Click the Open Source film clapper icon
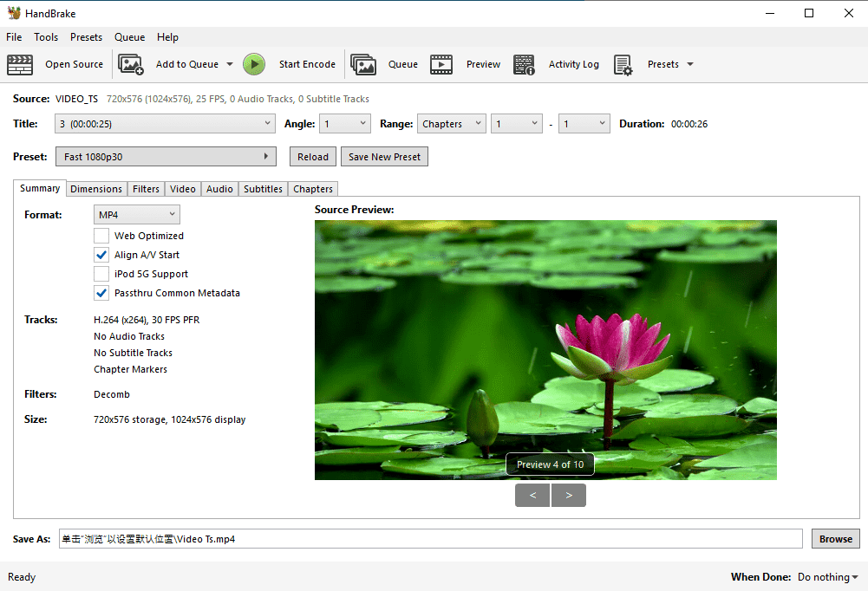Screen dimensions: 868x591 [20, 64]
